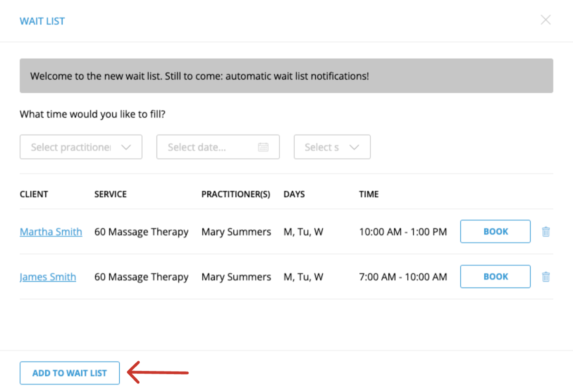Click the SERVICE column header
The height and width of the screenshot is (392, 573).
tap(111, 194)
